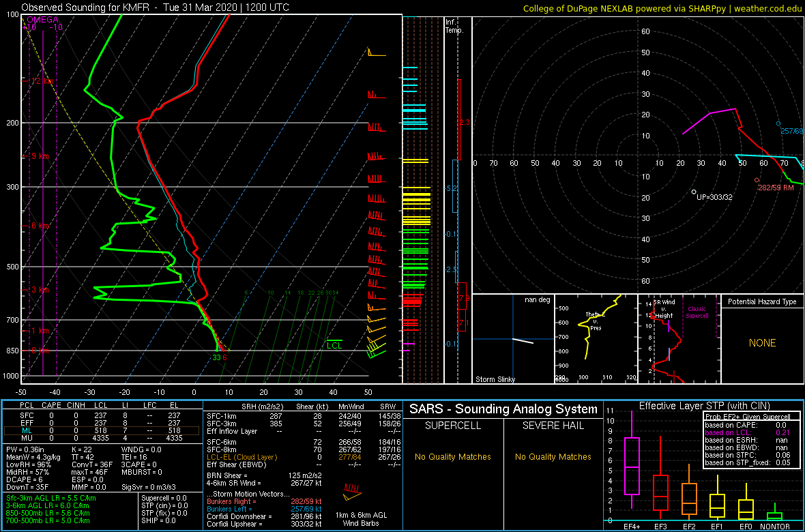This screenshot has height=532, width=805.
Task: Click the "DCAPE = 6" value
Action: 23,479
